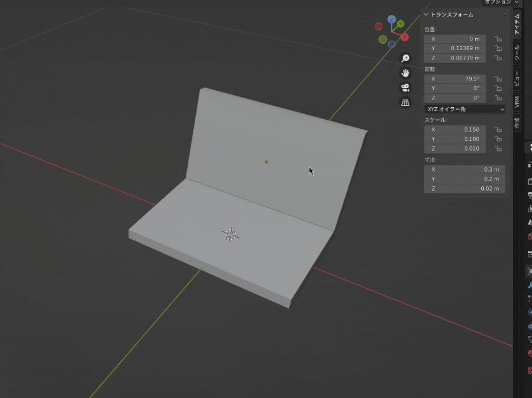Switch perspective/orthographic with grid icon
Image resolution: width=532 pixels, height=398 pixels.
(405, 102)
